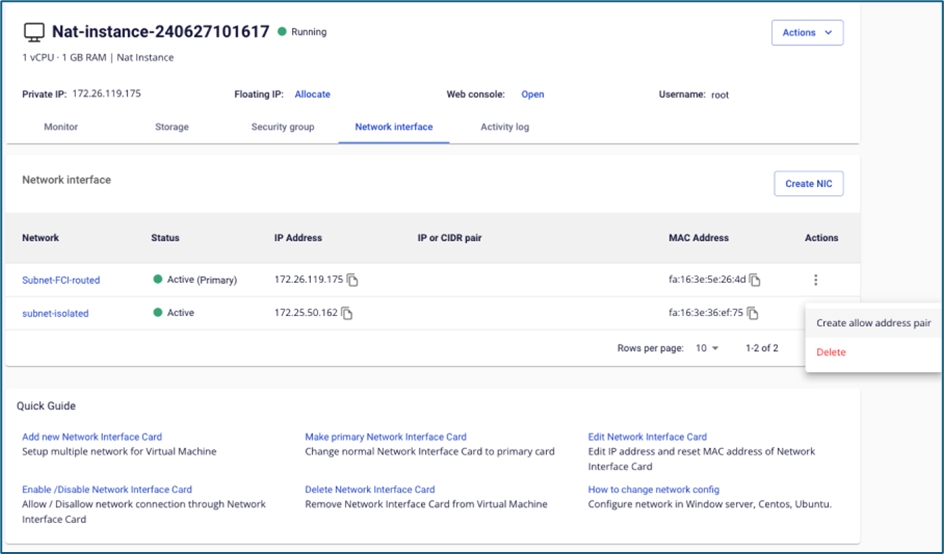Open the Web console link
944x554 pixels.
[532, 94]
